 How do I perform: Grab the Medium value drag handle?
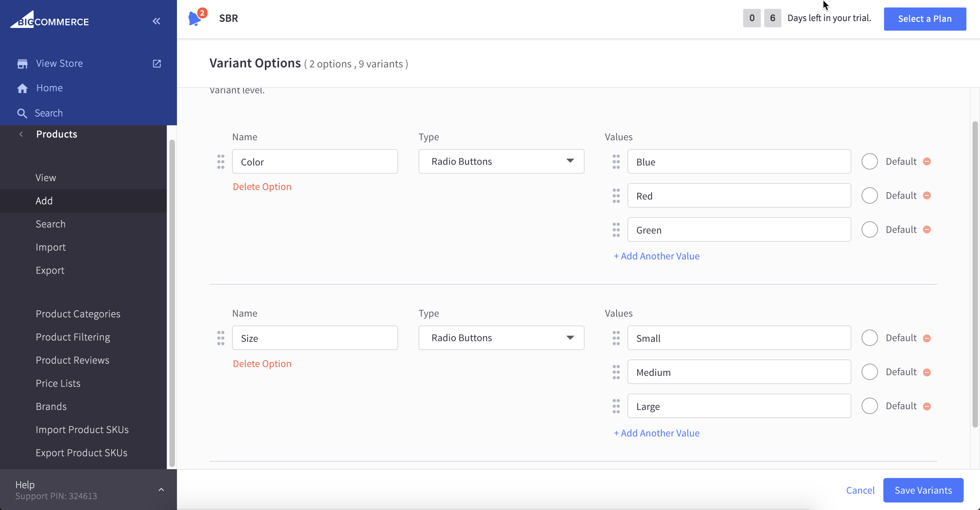616,372
